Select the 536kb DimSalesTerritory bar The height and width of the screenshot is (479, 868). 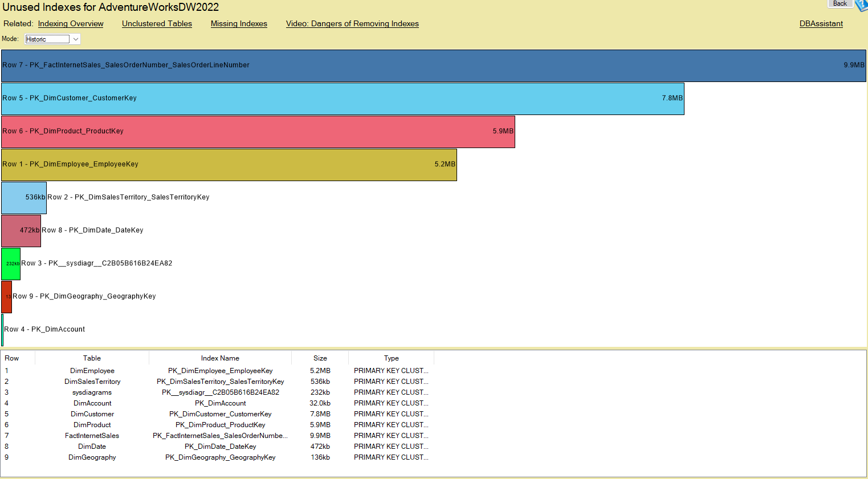[x=24, y=198]
